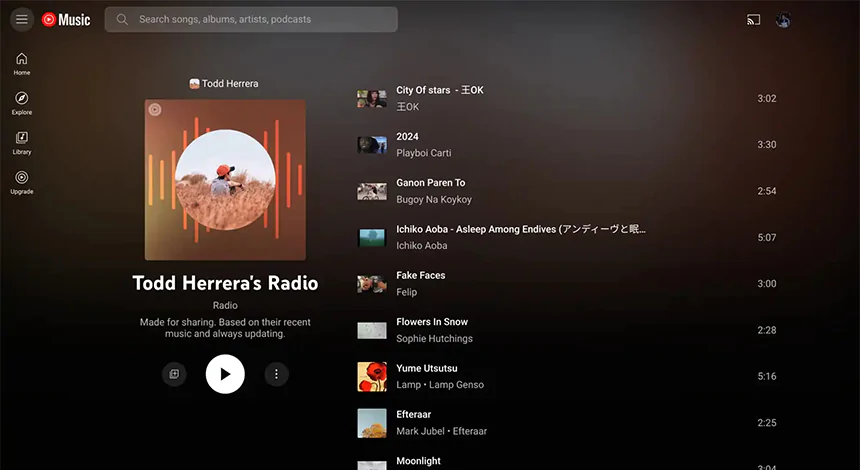Open artist Bugoy Na Koykoy

coord(434,200)
